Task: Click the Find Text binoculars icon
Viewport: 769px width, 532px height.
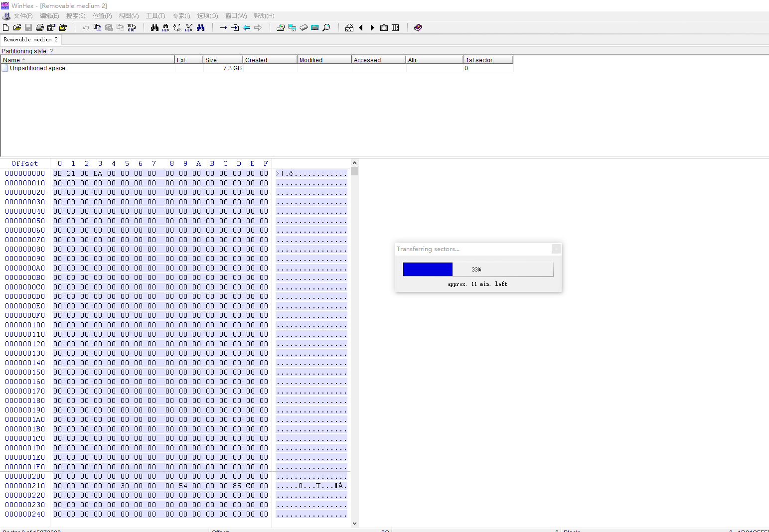Action: pos(154,28)
